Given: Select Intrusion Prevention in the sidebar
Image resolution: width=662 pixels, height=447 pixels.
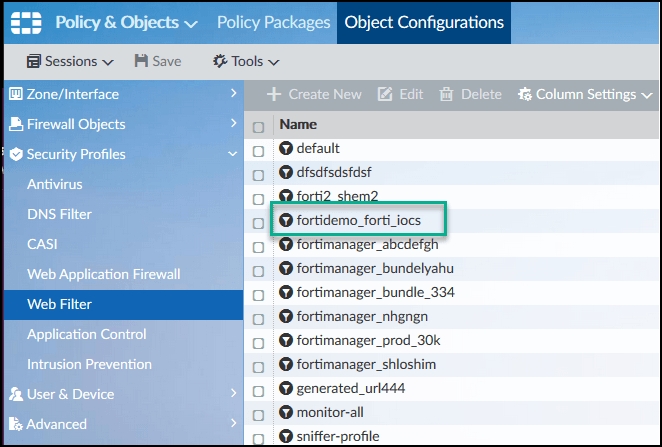Looking at the screenshot, I should (x=89, y=364).
